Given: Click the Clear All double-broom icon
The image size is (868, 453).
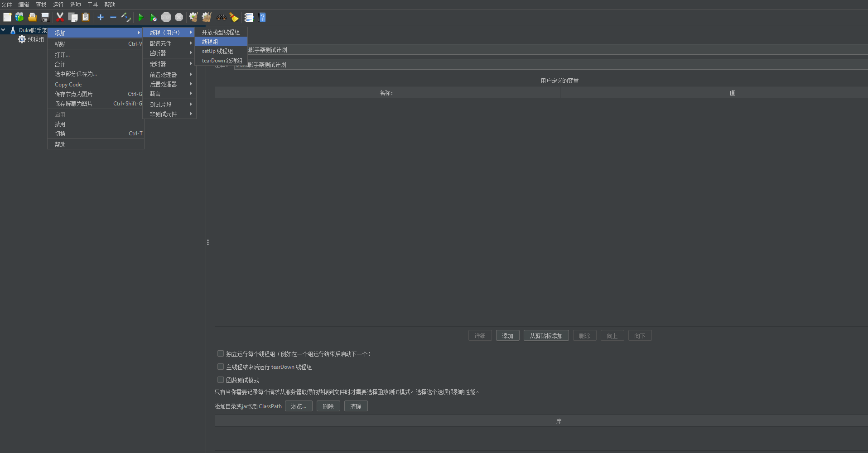Looking at the screenshot, I should (x=207, y=17).
